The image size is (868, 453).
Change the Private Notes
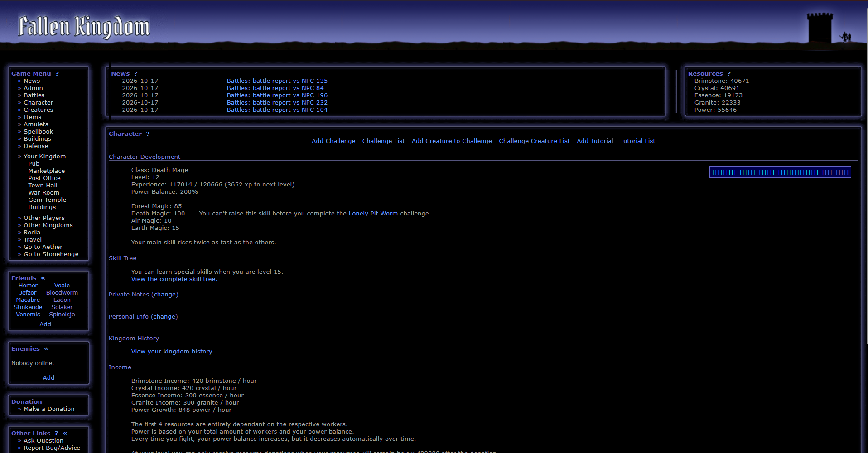165,295
